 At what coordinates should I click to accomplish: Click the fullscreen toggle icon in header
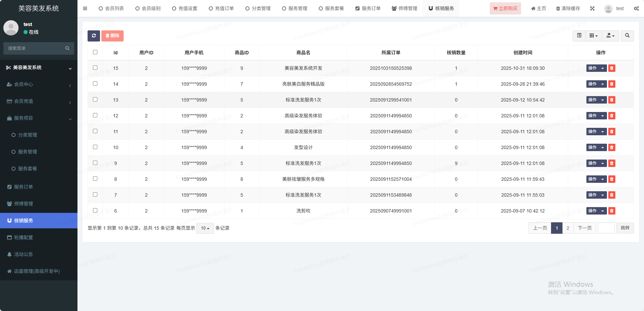point(592,8)
